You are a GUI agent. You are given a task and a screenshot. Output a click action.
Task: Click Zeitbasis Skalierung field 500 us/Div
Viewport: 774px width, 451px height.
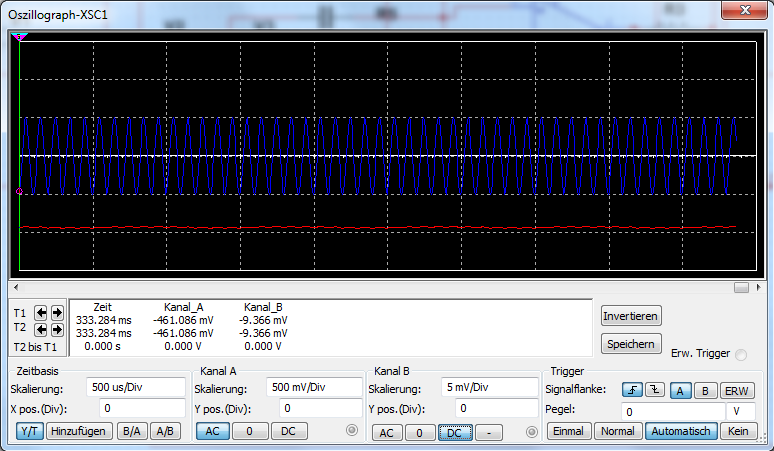[136, 387]
